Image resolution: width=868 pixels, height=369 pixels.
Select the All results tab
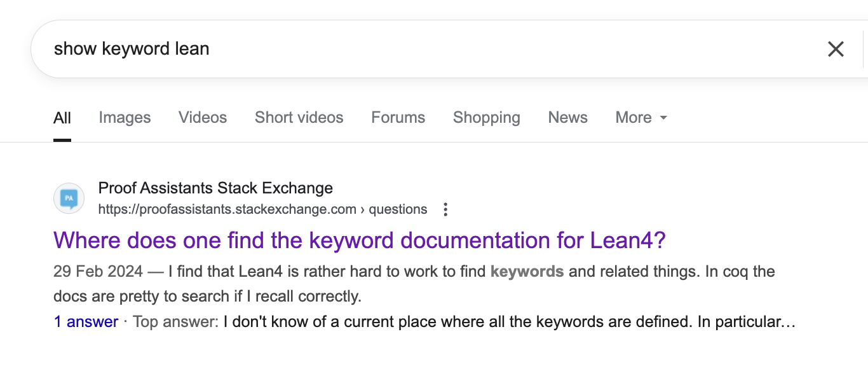click(62, 118)
